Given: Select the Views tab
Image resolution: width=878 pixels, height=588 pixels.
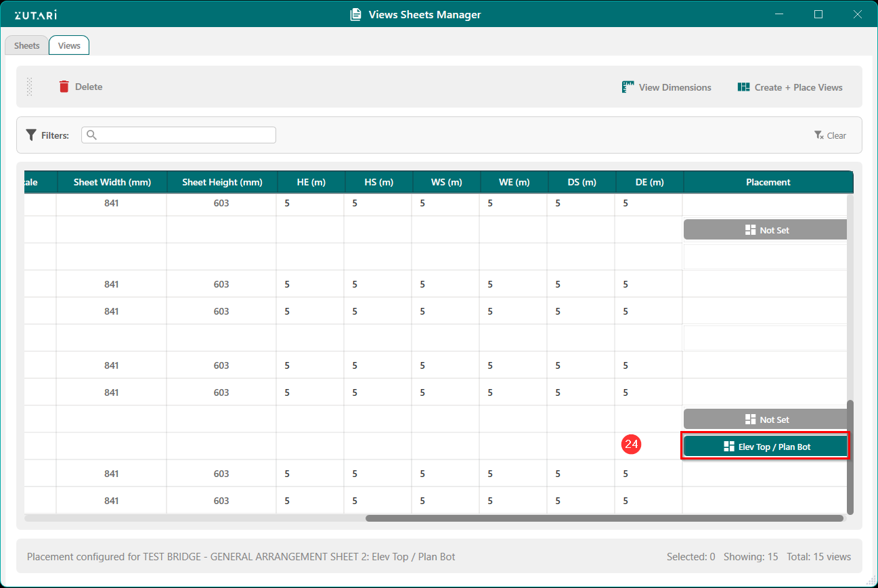Looking at the screenshot, I should pos(69,45).
